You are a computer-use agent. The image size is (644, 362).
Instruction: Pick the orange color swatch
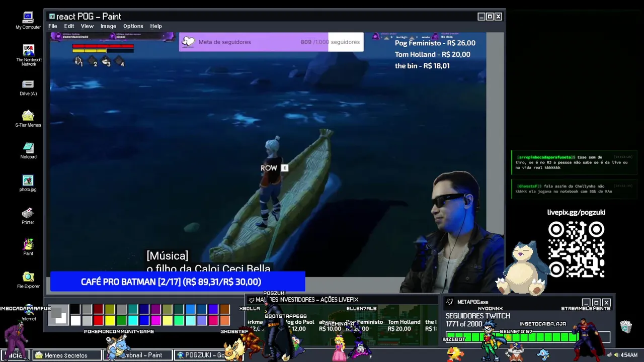[x=225, y=320]
